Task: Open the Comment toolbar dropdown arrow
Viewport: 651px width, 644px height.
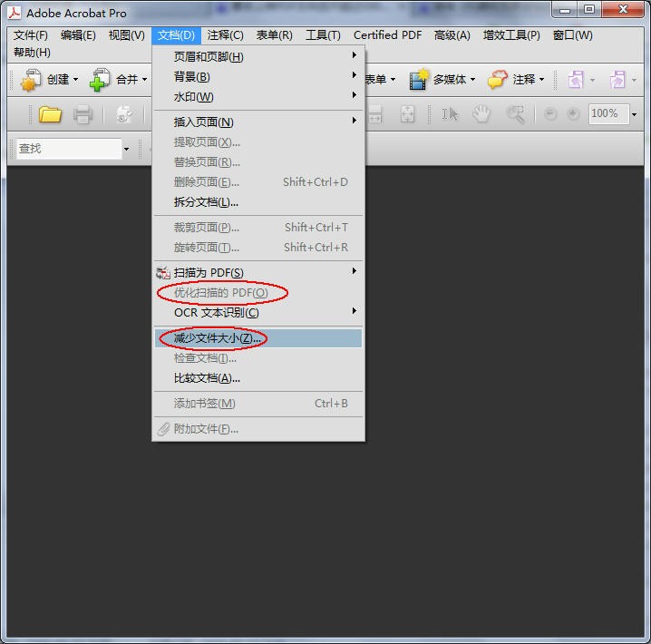Action: [x=541, y=79]
